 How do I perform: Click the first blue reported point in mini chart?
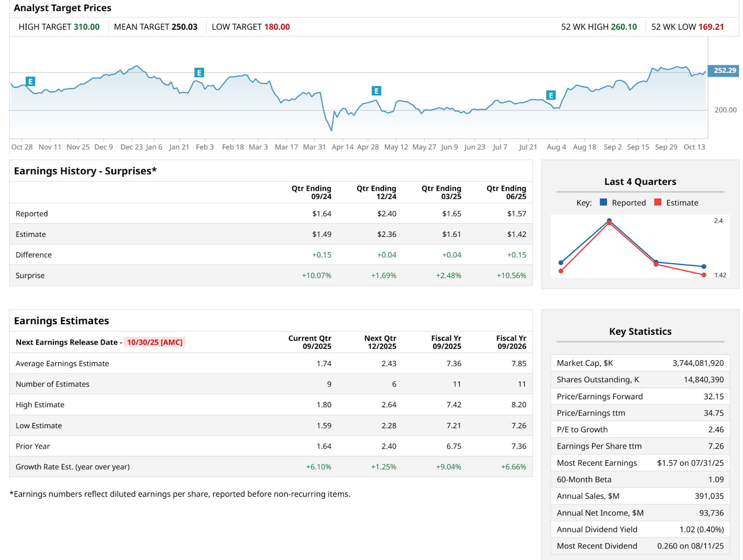(561, 262)
